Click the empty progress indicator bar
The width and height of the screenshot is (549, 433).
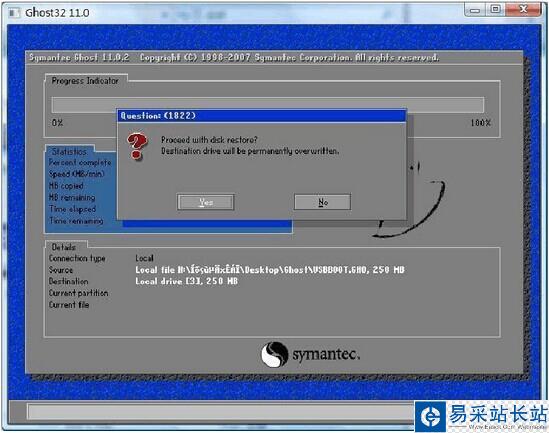[268, 105]
